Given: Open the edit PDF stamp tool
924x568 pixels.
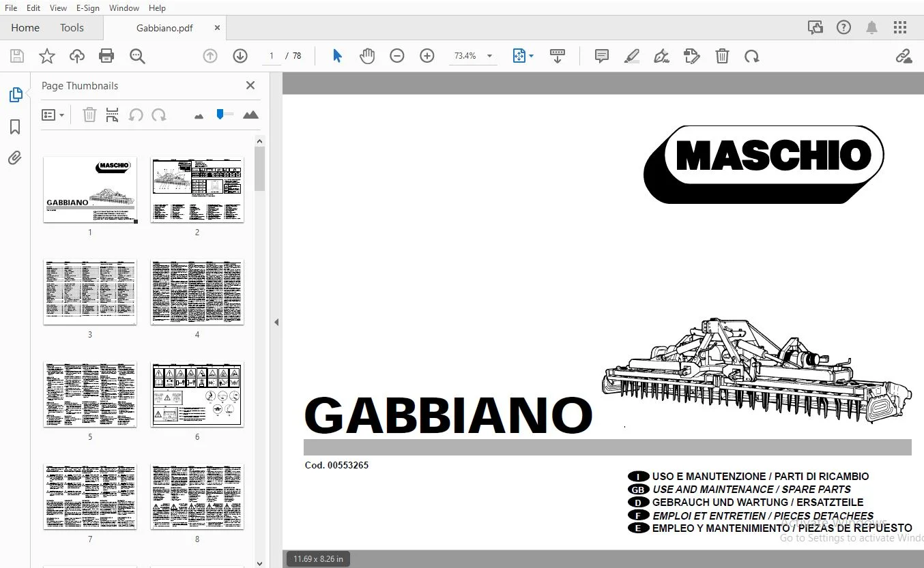Looking at the screenshot, I should click(692, 56).
